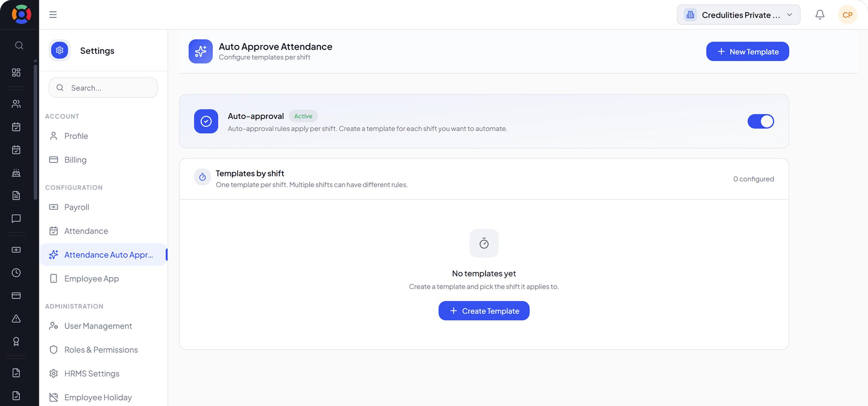Open HRMS Settings

tap(103, 374)
